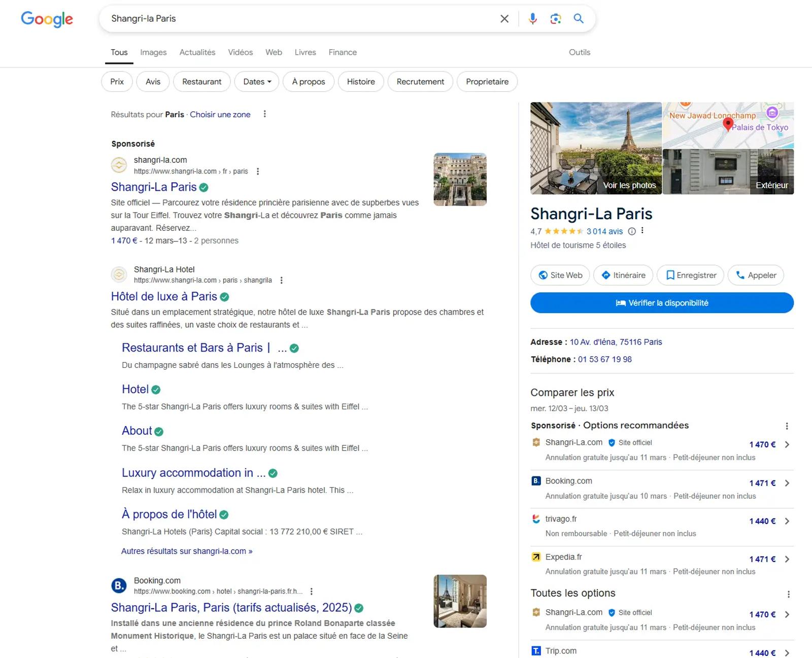Apply the Prix filter chip
812x658 pixels.
pyautogui.click(x=117, y=82)
